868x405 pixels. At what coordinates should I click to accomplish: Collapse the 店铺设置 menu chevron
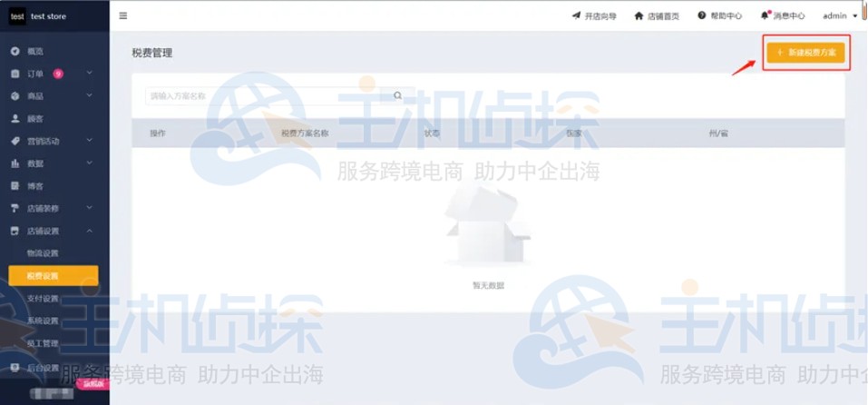click(x=90, y=231)
